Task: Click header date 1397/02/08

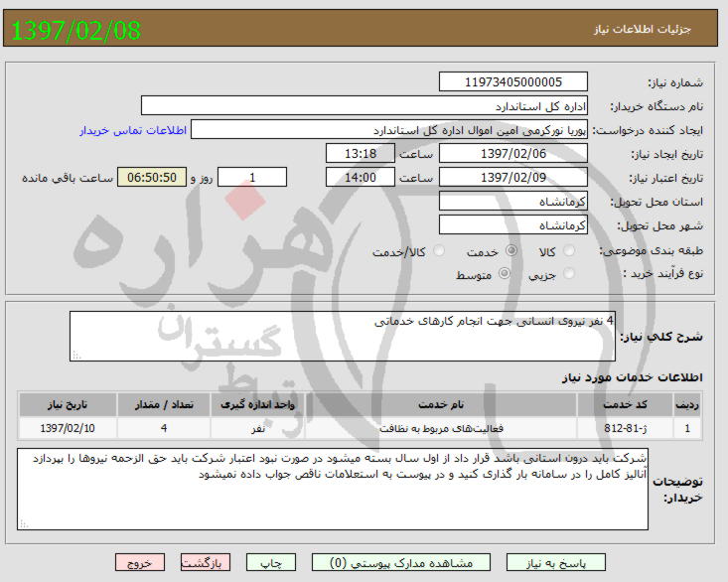Action: coord(75,30)
